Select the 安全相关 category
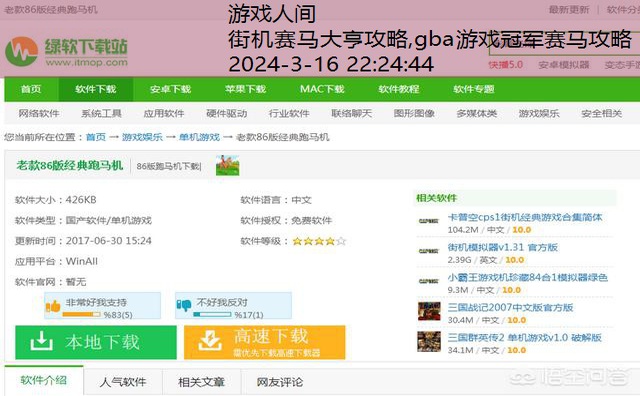The image size is (640, 396). click(602, 113)
